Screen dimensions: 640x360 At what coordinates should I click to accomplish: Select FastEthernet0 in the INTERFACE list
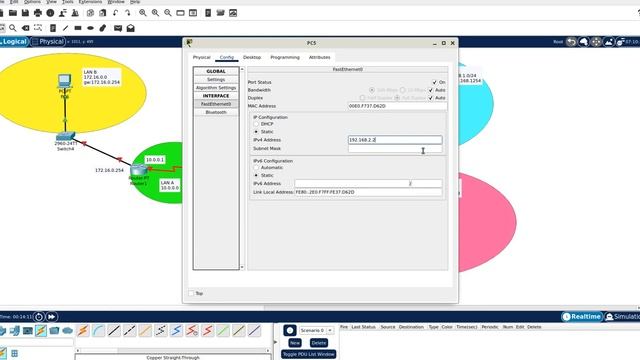216,104
